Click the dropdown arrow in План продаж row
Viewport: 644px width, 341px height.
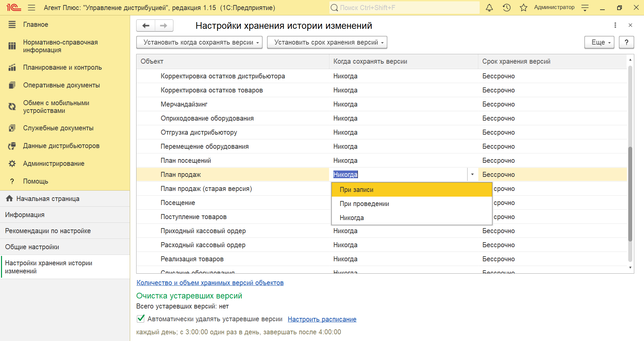pyautogui.click(x=472, y=175)
